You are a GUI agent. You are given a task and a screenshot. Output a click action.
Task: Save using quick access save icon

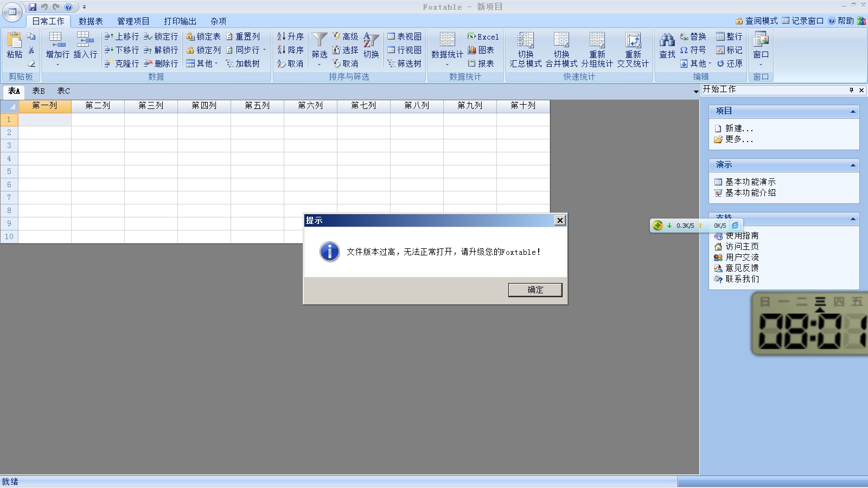point(33,7)
